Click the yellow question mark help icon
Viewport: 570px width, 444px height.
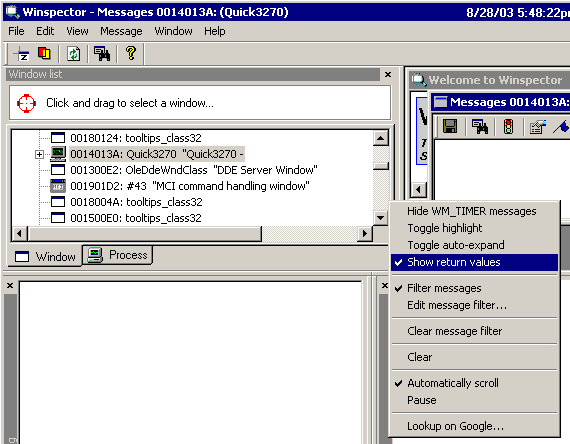coord(131,53)
